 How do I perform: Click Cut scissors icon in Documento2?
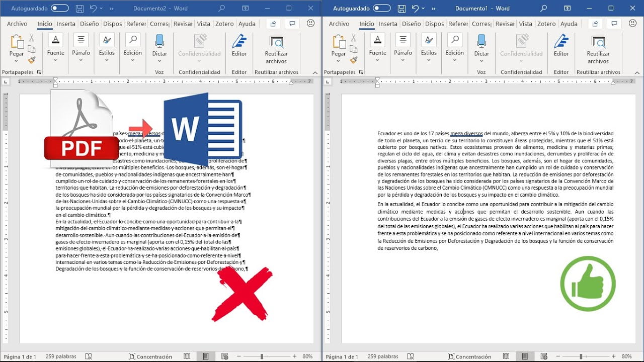pos(31,38)
